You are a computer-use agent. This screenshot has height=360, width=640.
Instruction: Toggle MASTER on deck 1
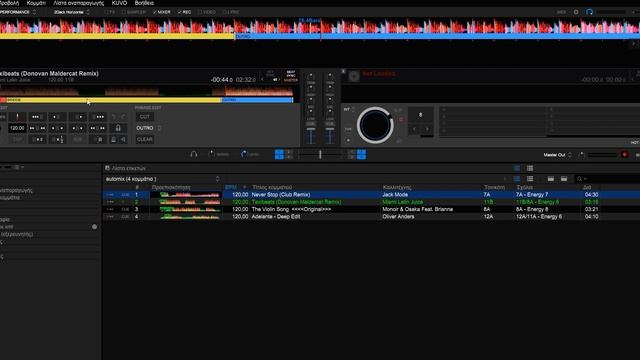[x=291, y=80]
